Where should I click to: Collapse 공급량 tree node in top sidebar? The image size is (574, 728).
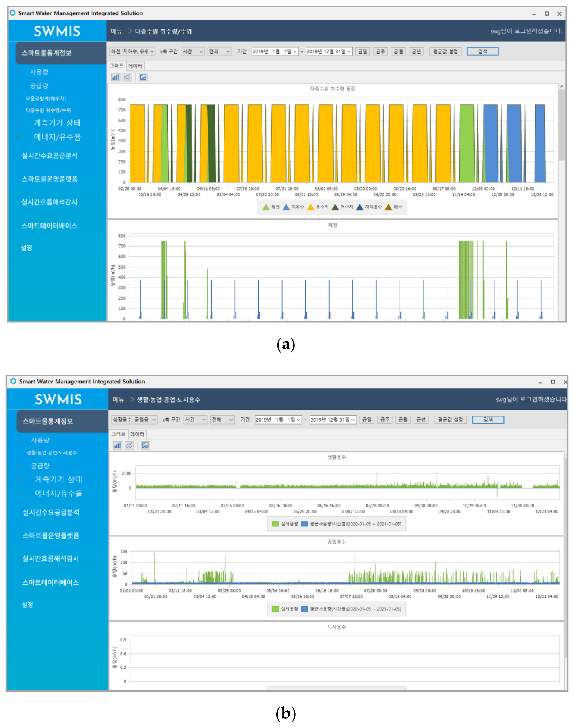point(18,86)
